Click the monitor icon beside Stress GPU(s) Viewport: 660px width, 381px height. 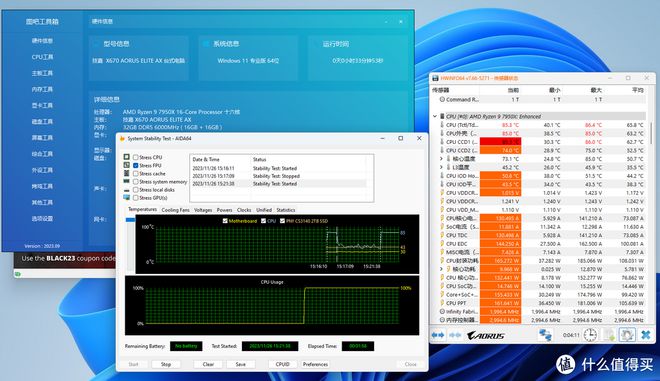click(127, 197)
